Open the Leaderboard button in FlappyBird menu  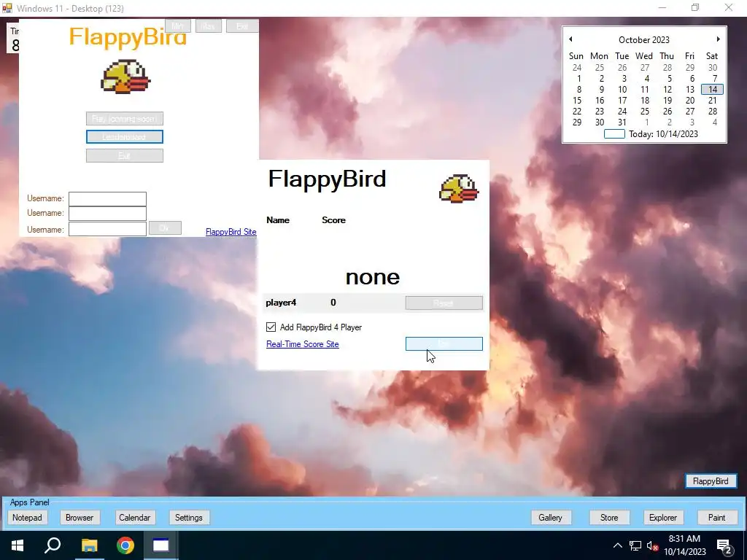pos(125,136)
